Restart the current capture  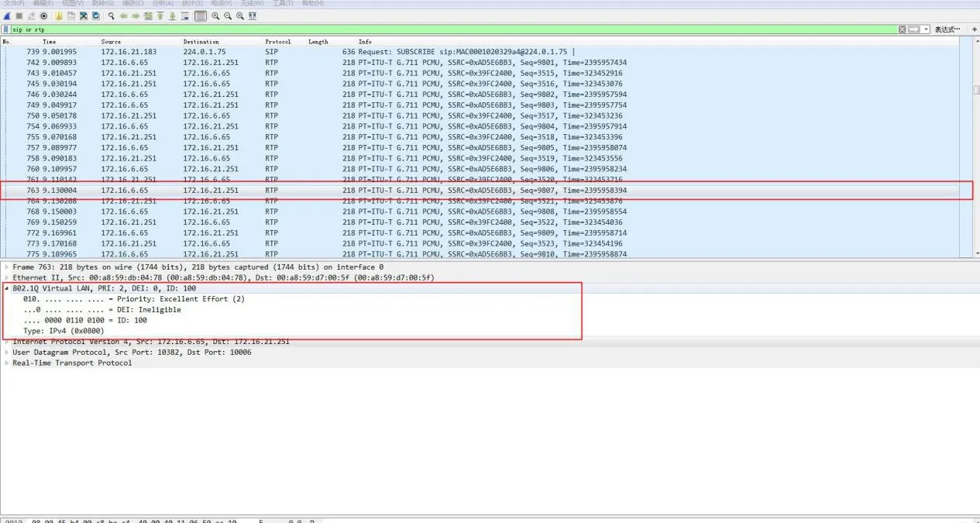click(31, 15)
